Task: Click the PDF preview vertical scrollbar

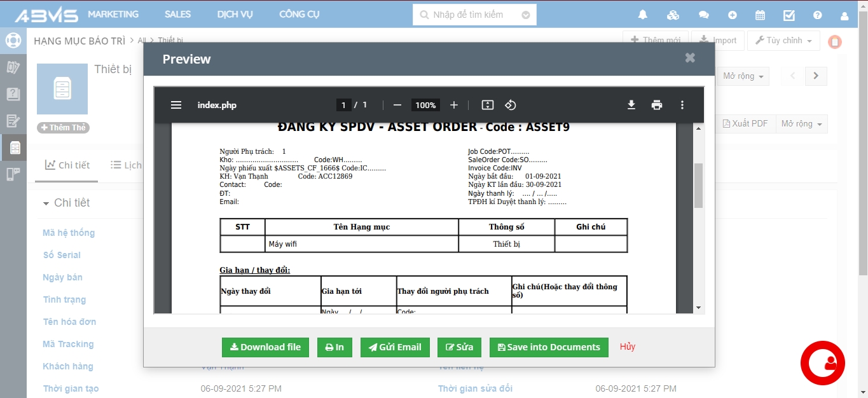Action: click(698, 186)
